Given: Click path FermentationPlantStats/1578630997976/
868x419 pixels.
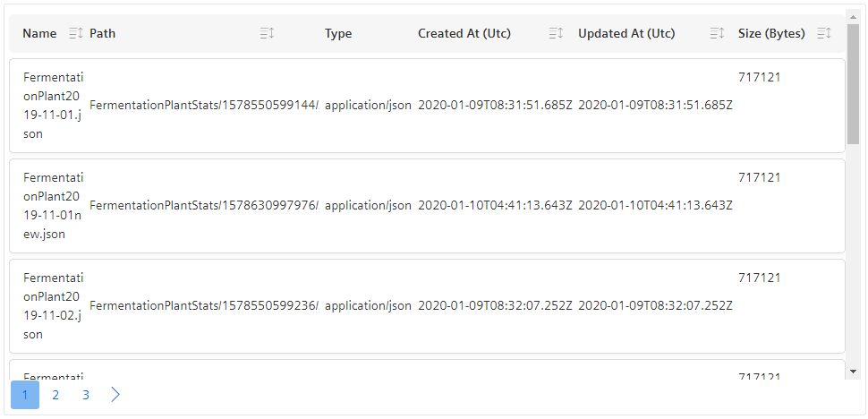Looking at the screenshot, I should tap(204, 206).
